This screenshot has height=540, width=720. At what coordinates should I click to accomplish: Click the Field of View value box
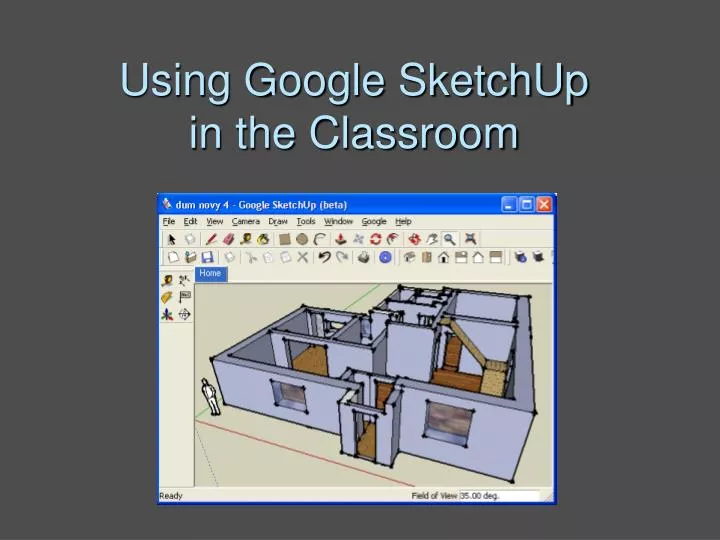click(x=500, y=496)
